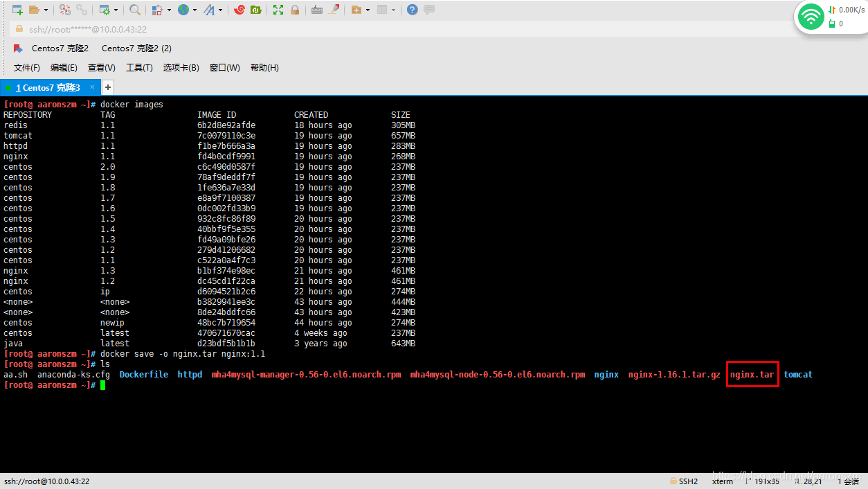Click the padlock lock-screen icon
Viewport: 868px width, 489px height.
click(x=295, y=10)
